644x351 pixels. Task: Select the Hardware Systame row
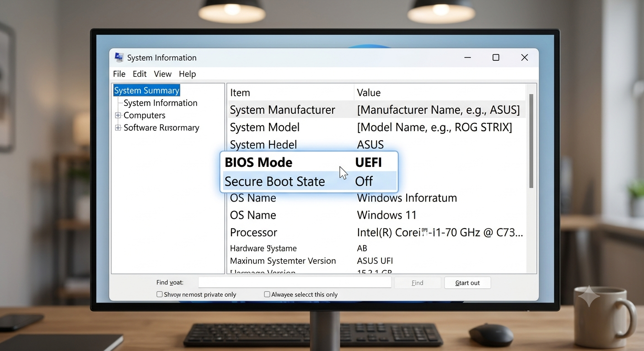tap(376, 248)
